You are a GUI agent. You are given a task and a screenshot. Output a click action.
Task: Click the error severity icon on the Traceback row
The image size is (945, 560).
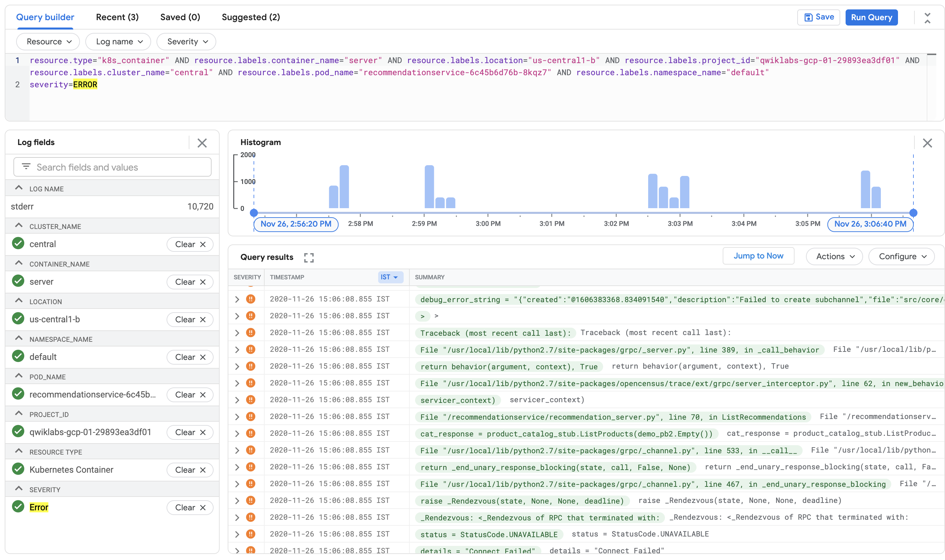point(251,332)
